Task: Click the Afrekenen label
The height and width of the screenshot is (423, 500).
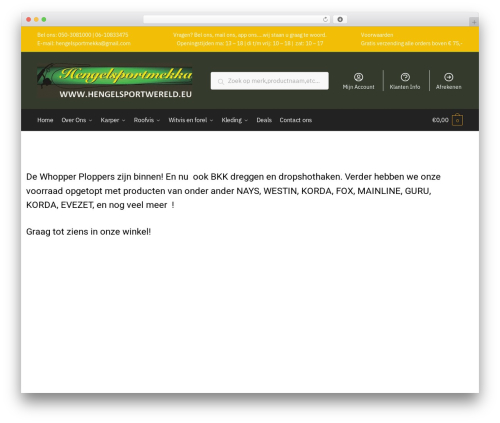Action: 448,87
